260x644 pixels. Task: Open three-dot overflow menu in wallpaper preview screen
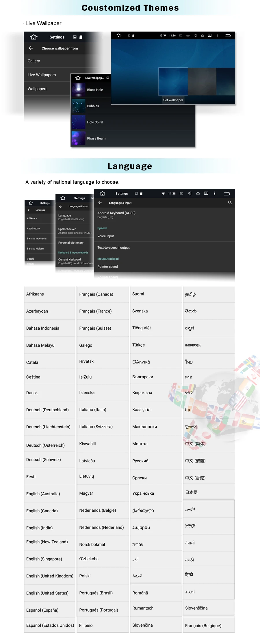click(x=217, y=36)
